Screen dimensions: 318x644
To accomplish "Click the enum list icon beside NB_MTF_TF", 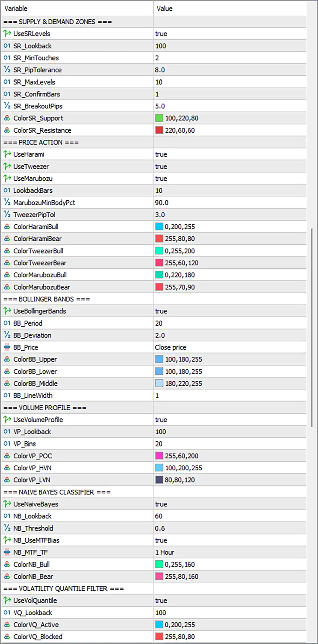I will 7,552.
